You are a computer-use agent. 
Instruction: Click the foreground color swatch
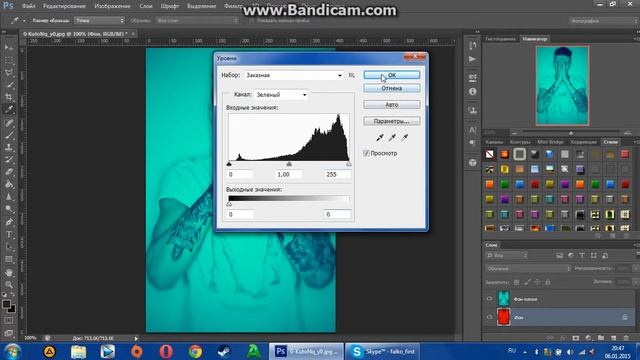(x=6, y=304)
